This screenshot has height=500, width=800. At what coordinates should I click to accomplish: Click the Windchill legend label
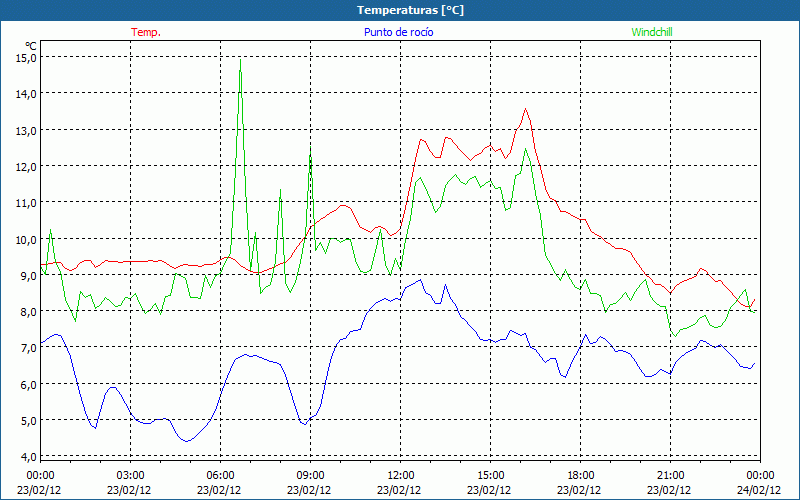[652, 32]
